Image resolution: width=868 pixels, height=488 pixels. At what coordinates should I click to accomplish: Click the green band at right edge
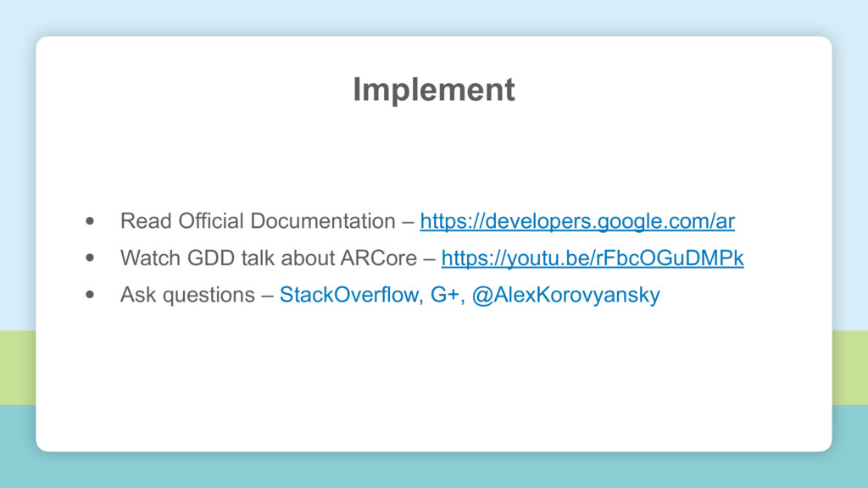[849, 368]
